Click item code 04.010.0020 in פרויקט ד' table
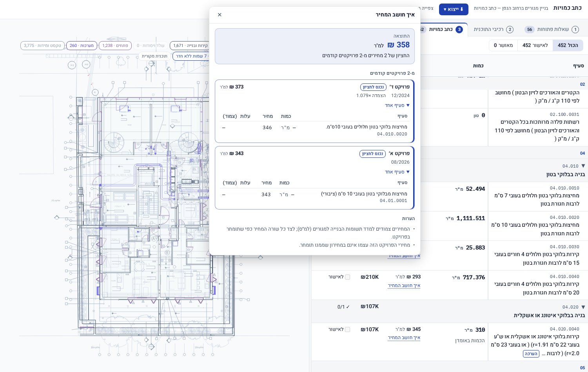588x372 pixels. pyautogui.click(x=392, y=134)
